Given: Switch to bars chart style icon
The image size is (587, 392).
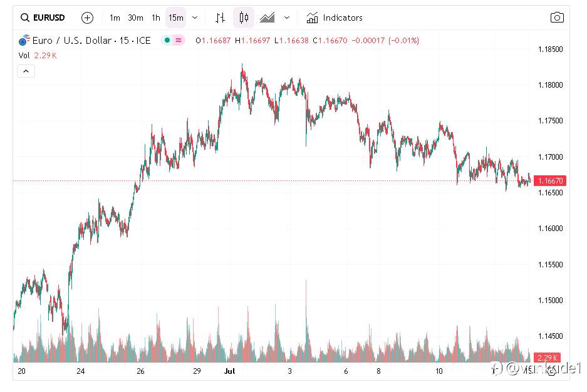Looking at the screenshot, I should point(221,18).
